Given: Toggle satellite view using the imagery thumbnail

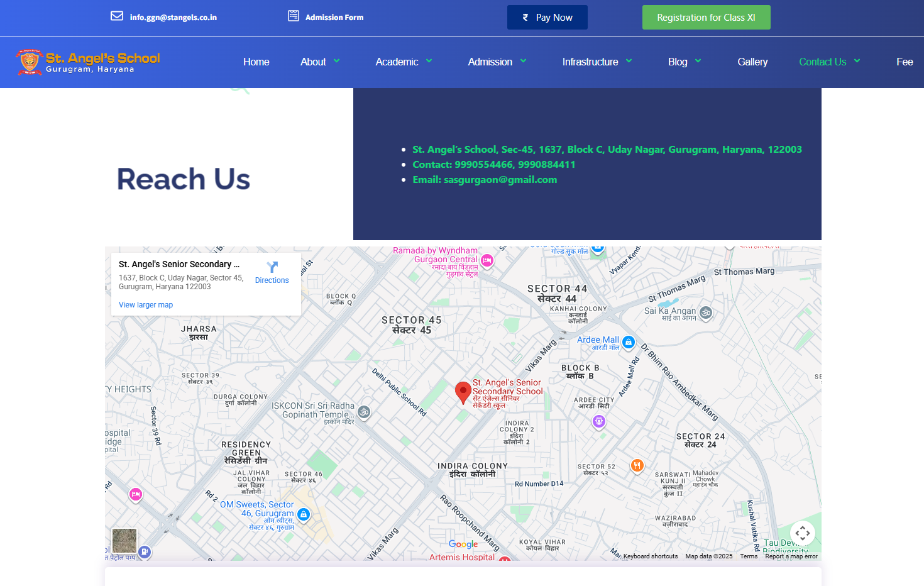Looking at the screenshot, I should point(124,540).
